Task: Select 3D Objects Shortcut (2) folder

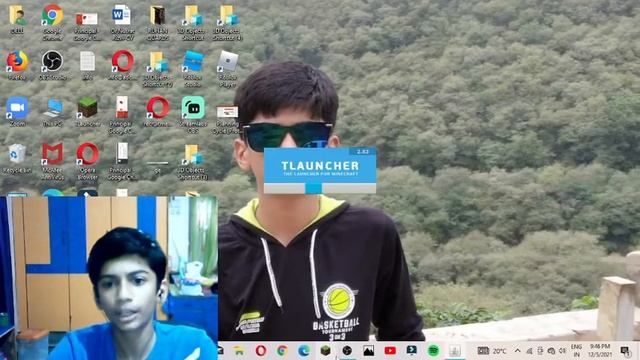Action: click(x=158, y=68)
